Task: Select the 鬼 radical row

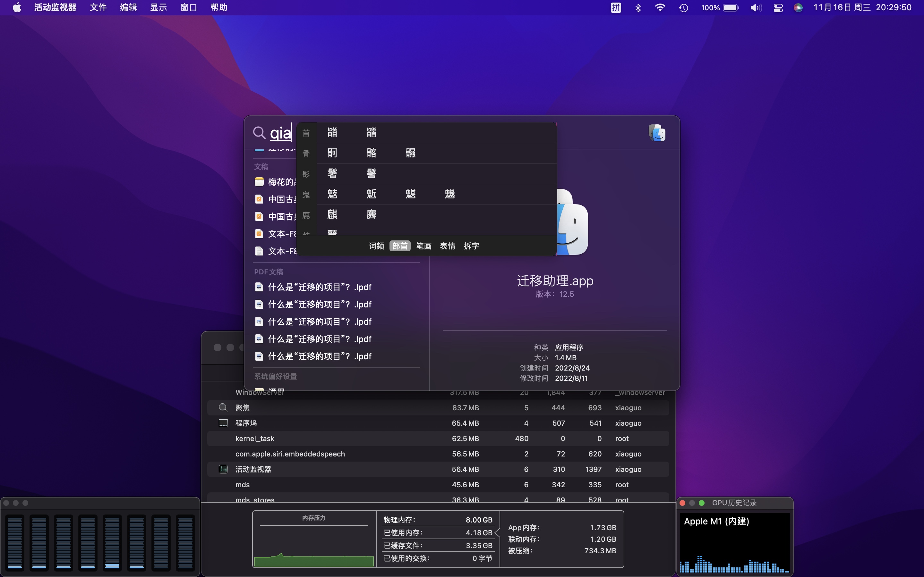Action: (x=306, y=195)
